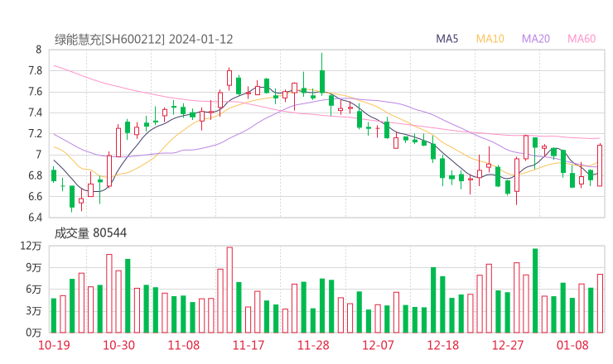613x364 pixels.
Task: Click the price axis value 7.8
Action: click(x=35, y=70)
